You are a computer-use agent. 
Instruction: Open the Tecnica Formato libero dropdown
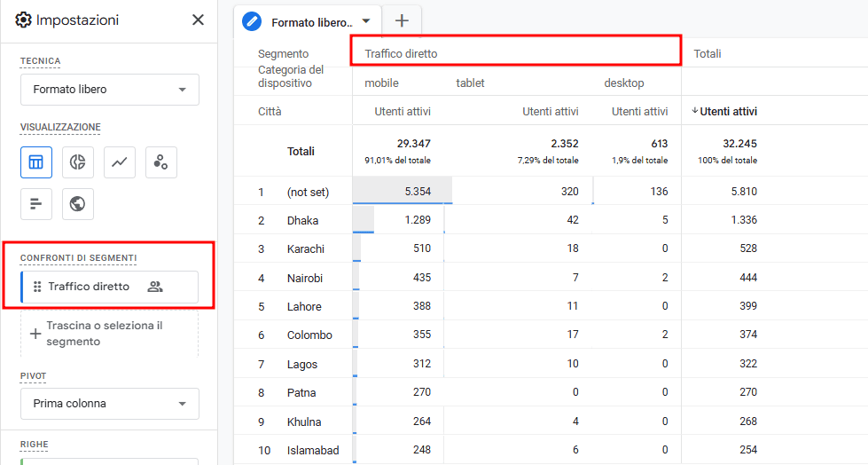(x=110, y=90)
